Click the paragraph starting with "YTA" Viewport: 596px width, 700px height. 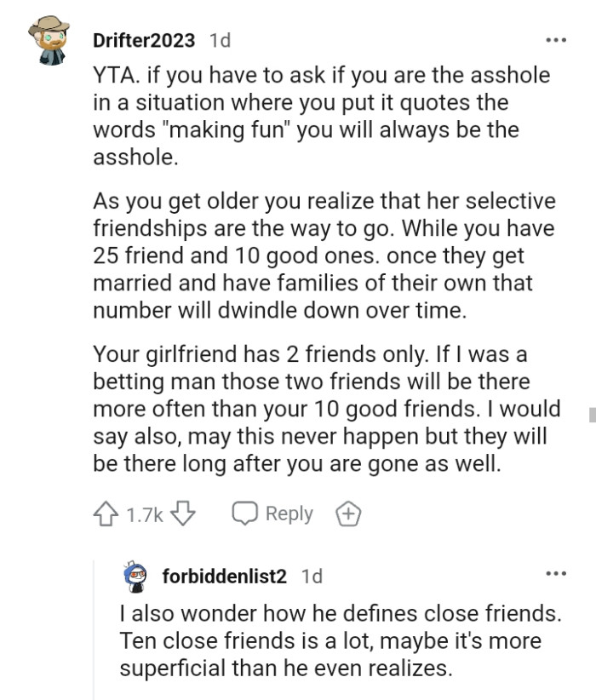319,116
